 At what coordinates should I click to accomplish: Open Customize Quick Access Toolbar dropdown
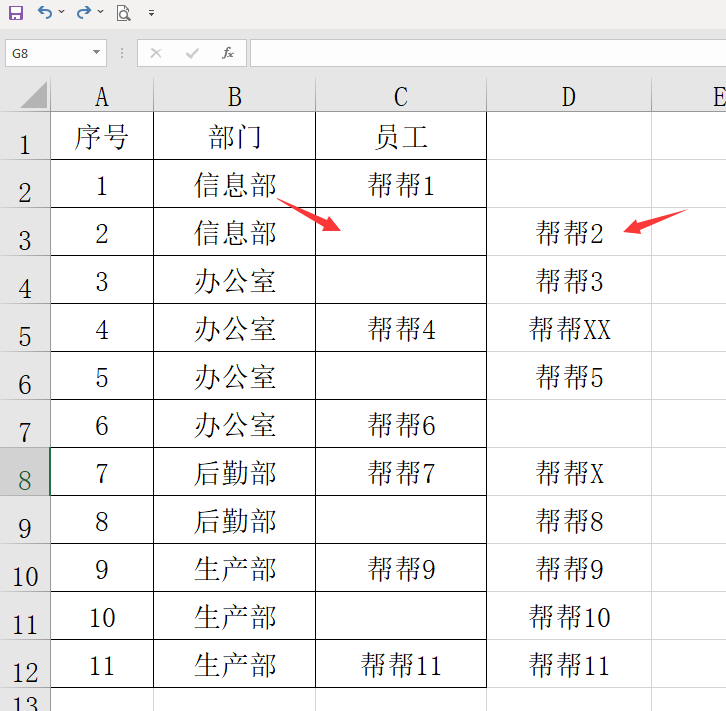click(x=151, y=13)
